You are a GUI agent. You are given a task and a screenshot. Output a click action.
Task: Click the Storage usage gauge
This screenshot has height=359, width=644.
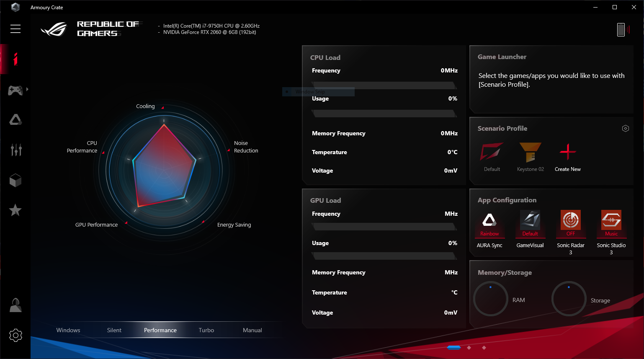(x=569, y=299)
